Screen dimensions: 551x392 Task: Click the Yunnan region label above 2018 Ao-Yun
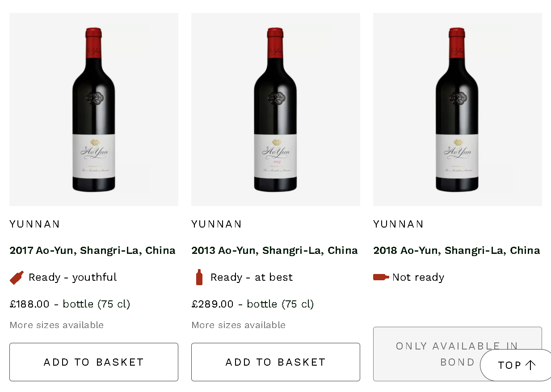point(399,224)
